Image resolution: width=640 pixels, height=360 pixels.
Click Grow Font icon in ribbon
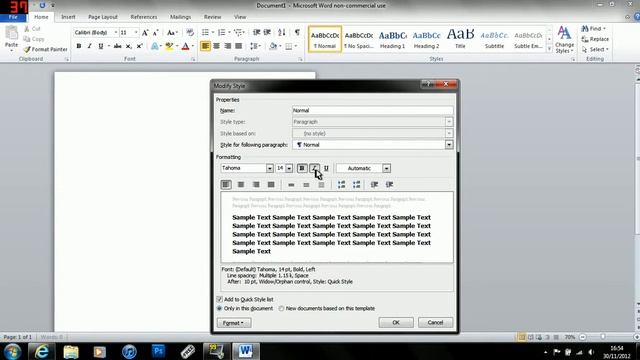point(145,33)
